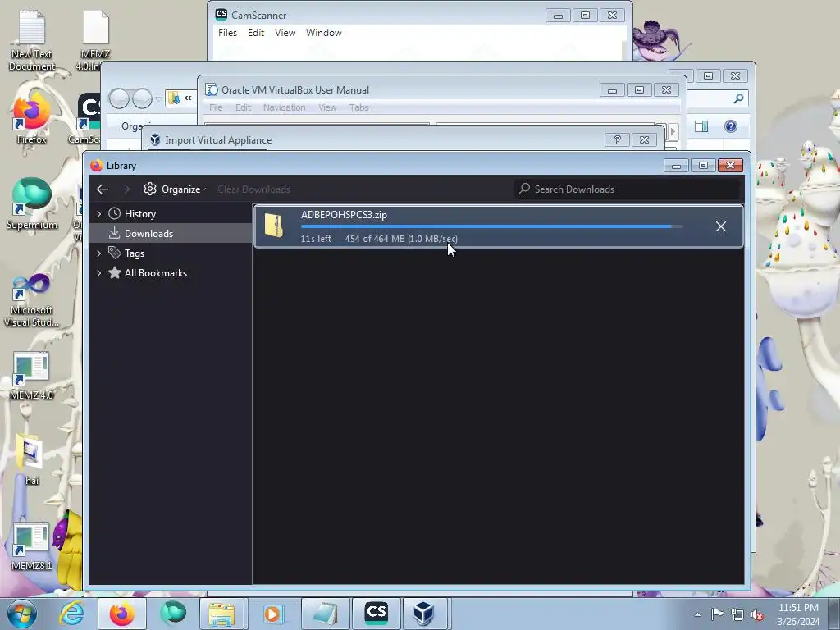Open Files menu in CamScanner
The image size is (840, 630).
click(228, 33)
